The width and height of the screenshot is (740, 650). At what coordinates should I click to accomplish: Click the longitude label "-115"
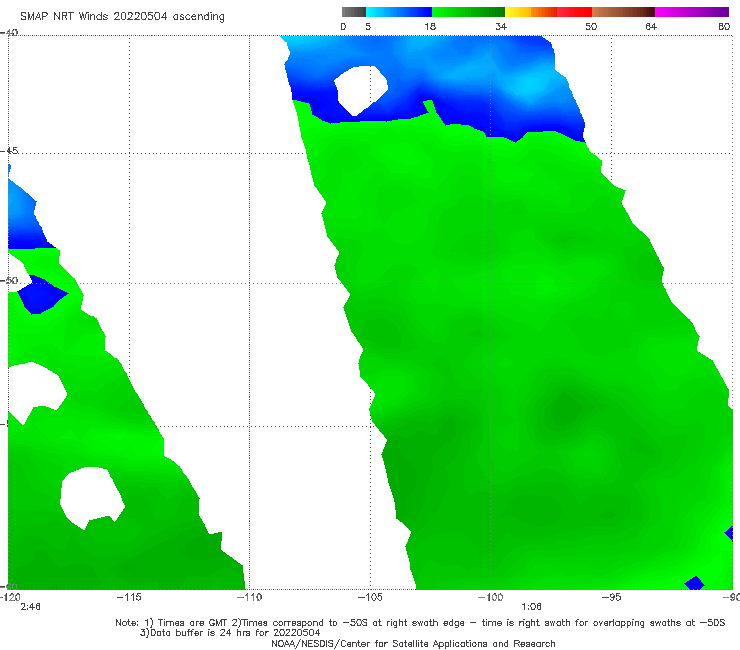point(129,597)
